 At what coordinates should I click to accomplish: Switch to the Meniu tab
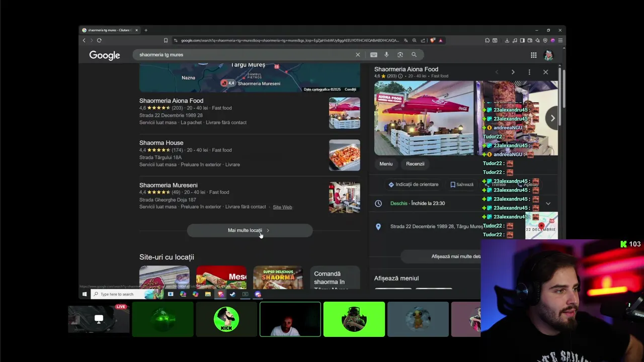386,164
